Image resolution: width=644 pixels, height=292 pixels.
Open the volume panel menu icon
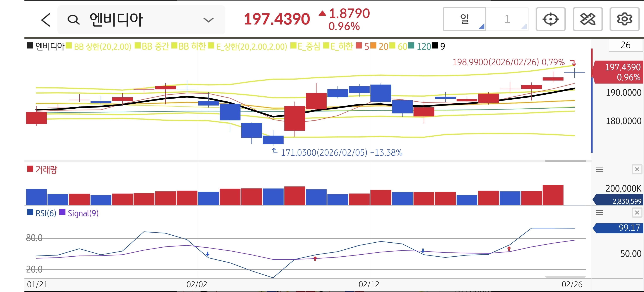coord(599,170)
